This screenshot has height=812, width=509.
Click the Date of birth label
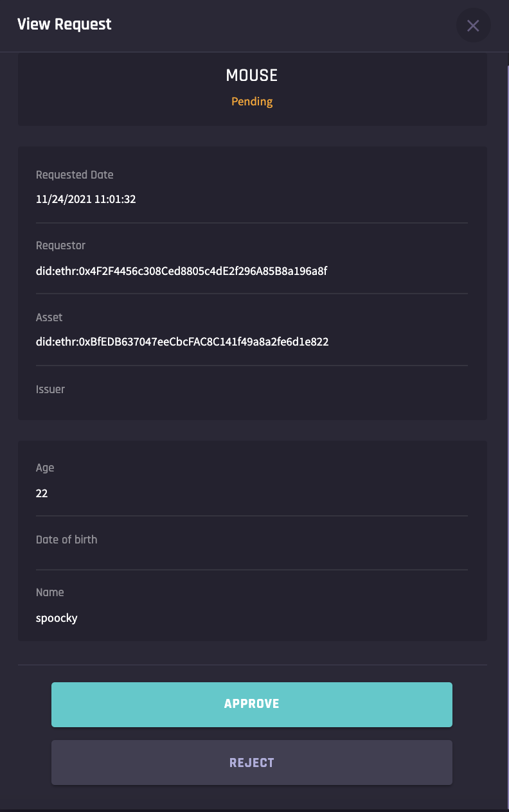click(x=67, y=540)
